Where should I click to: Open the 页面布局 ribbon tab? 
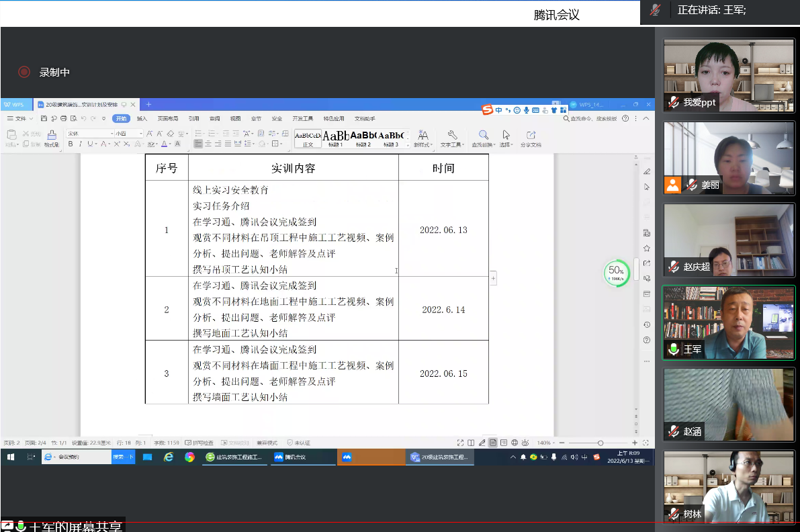click(167, 118)
